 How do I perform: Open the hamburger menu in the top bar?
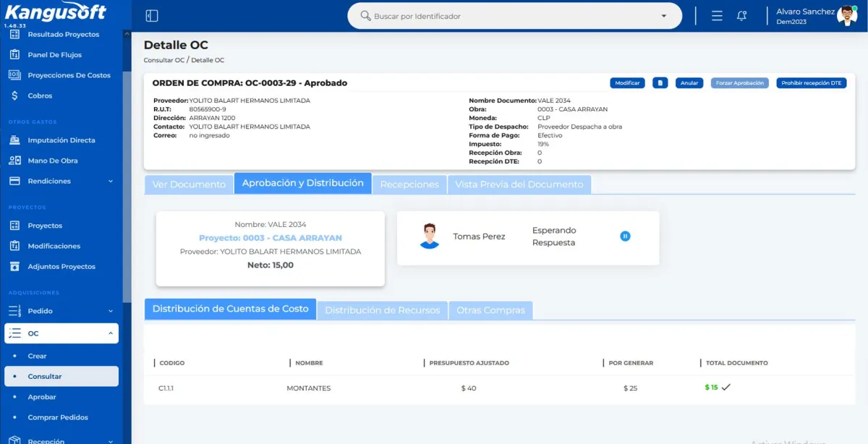point(717,16)
